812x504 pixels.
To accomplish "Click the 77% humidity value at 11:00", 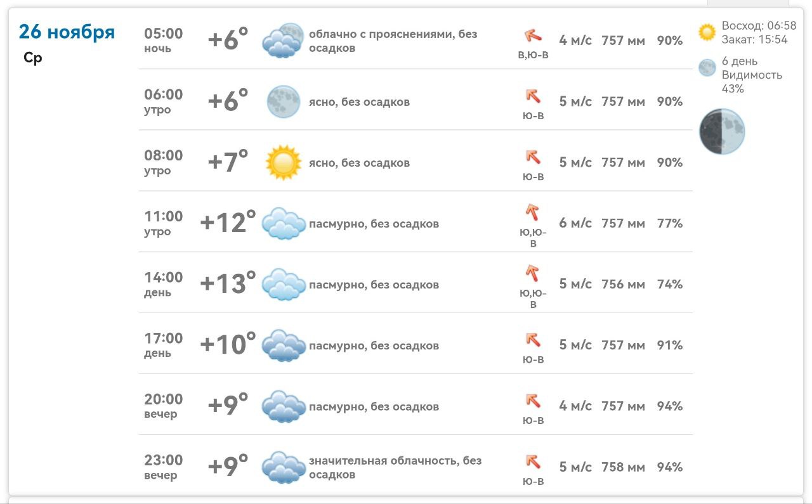I will [x=669, y=223].
